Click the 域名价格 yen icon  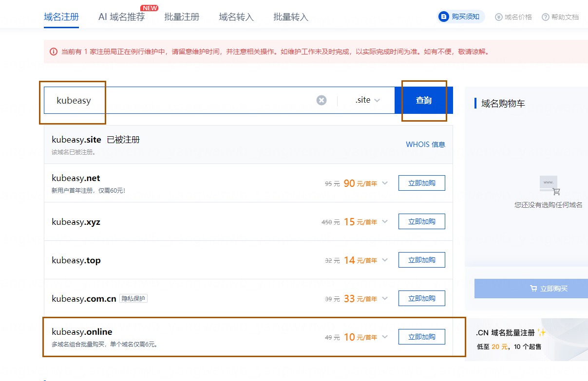(498, 17)
